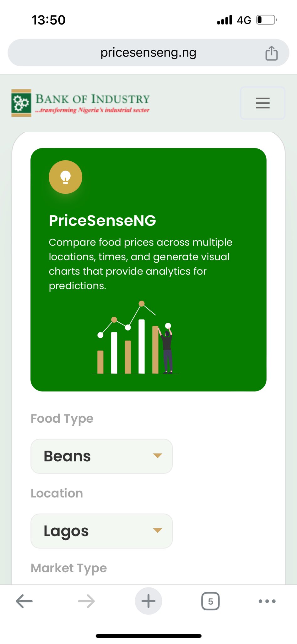Tap the share icon in address bar
297x644 pixels.
tap(271, 53)
